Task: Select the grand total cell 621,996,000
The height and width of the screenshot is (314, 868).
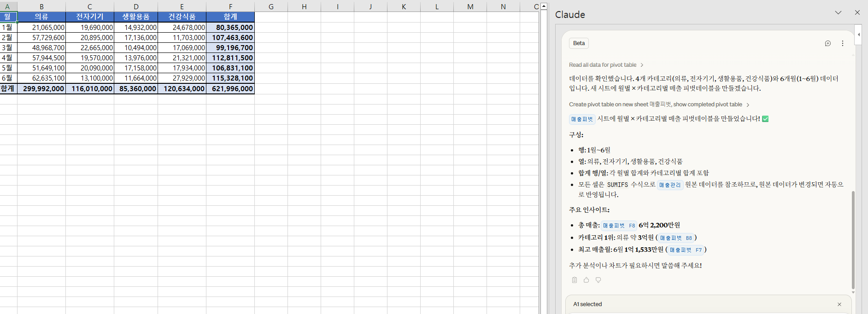Action: (230, 89)
